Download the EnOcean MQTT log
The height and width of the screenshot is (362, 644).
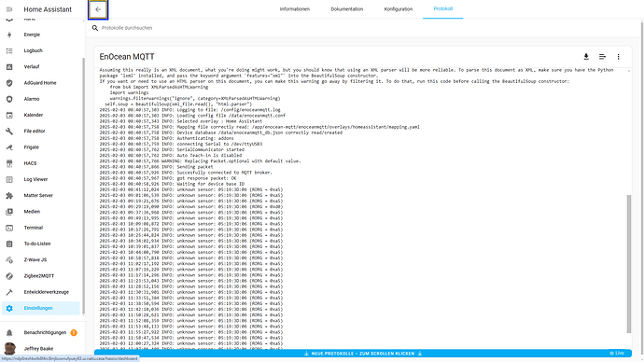[586, 57]
